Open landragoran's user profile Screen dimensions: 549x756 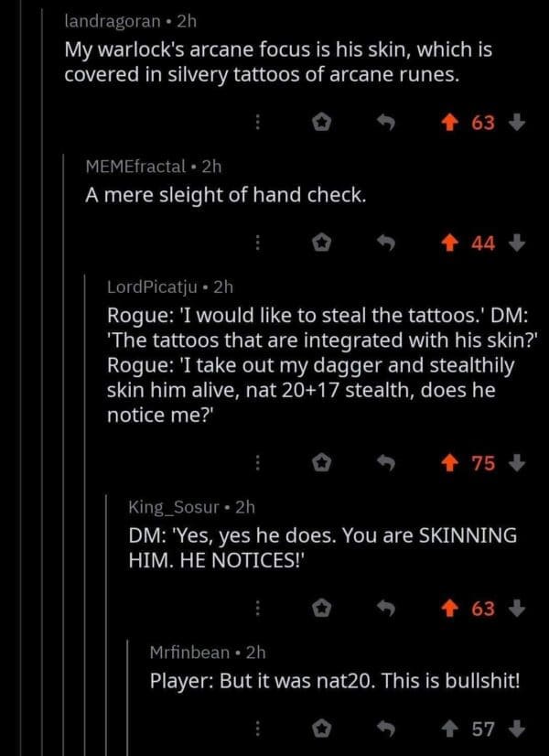pyautogui.click(x=113, y=22)
